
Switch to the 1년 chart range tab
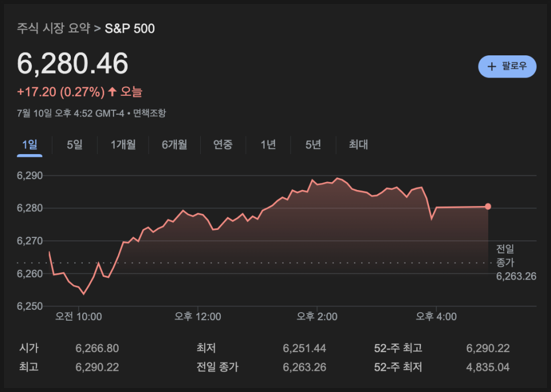pyautogui.click(x=268, y=144)
